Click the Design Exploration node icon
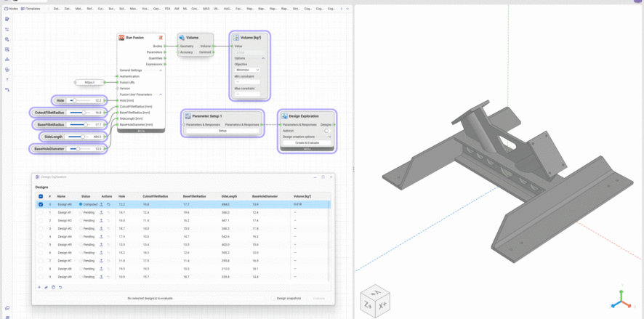 (285, 116)
